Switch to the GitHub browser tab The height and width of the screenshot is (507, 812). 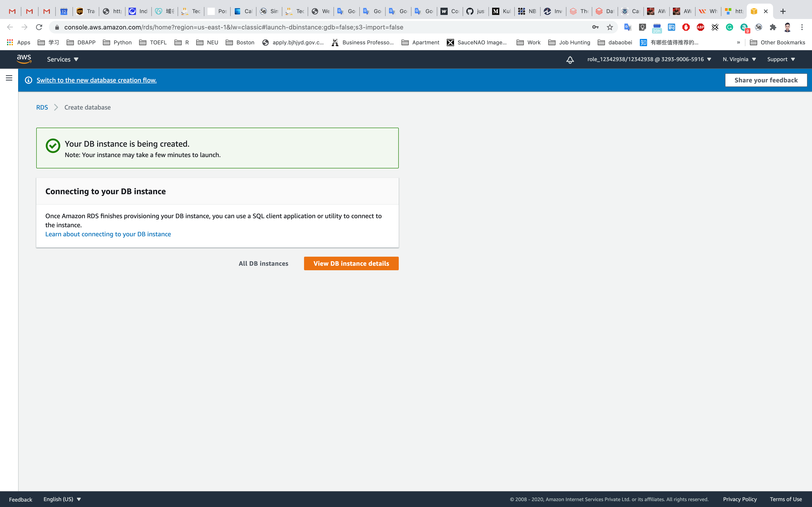point(475,11)
